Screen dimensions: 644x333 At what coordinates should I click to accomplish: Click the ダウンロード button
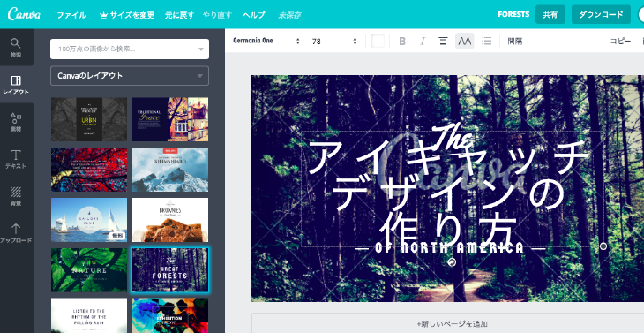coord(601,14)
